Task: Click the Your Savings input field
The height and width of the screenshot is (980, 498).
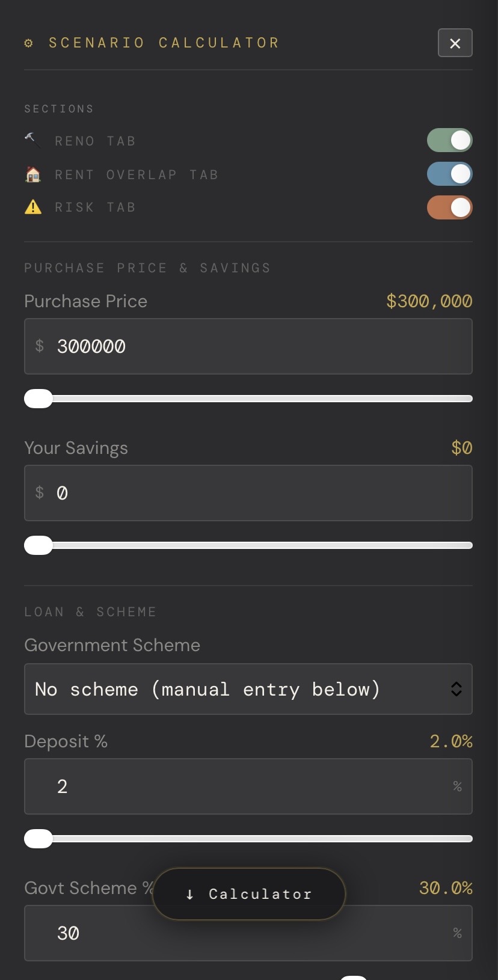Action: (x=248, y=492)
